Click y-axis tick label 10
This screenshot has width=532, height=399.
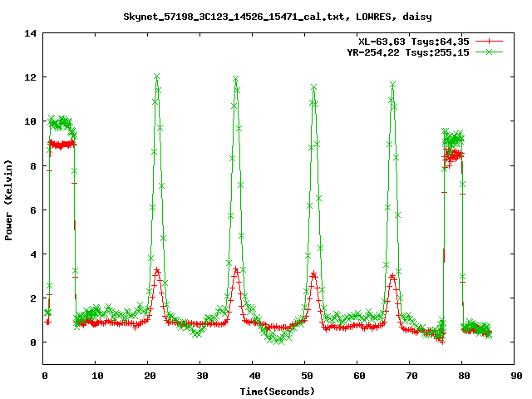tap(30, 121)
